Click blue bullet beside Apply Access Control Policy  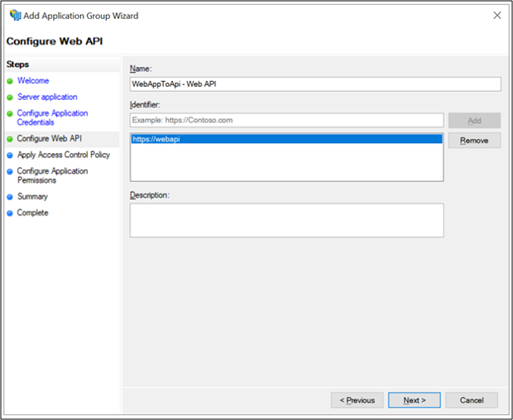click(x=10, y=155)
